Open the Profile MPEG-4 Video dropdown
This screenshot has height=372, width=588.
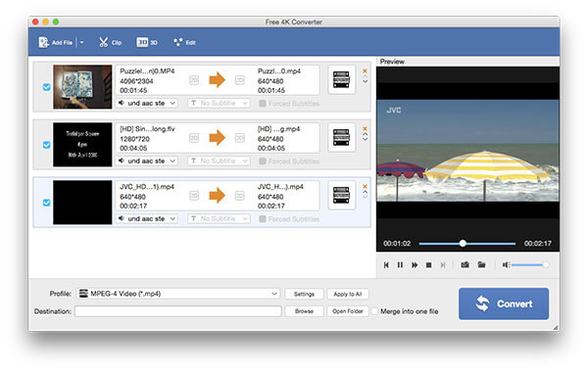tap(178, 294)
